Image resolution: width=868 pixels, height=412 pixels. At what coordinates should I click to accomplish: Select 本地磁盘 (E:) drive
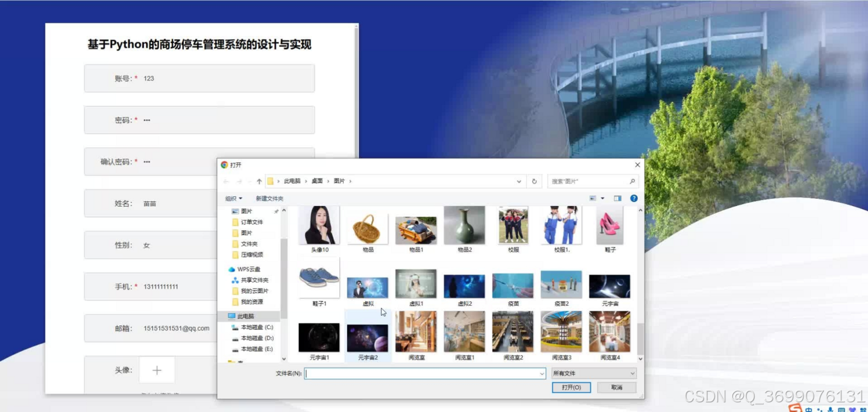[x=256, y=349]
